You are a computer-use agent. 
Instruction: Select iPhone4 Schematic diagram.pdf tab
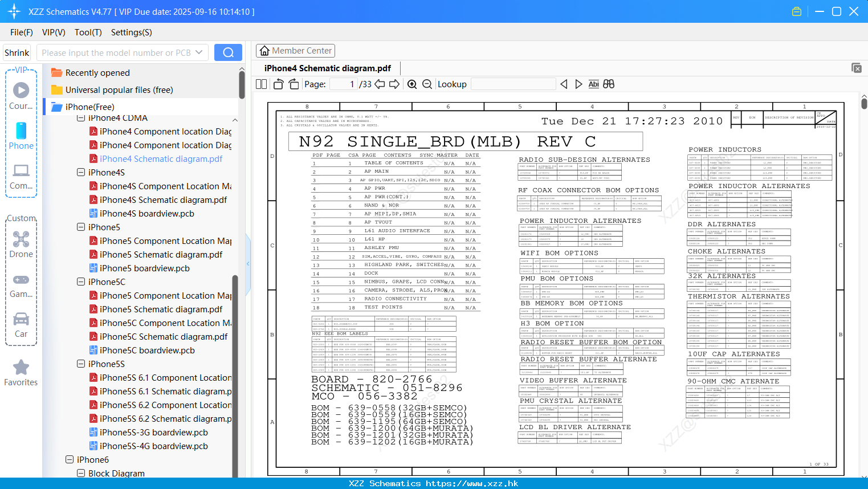(328, 68)
